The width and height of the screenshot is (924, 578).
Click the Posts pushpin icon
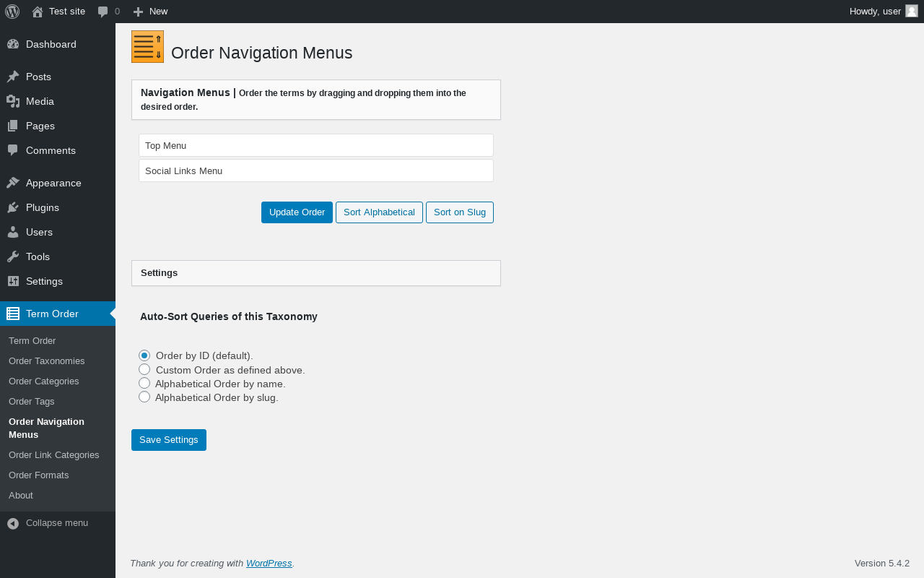(x=13, y=77)
